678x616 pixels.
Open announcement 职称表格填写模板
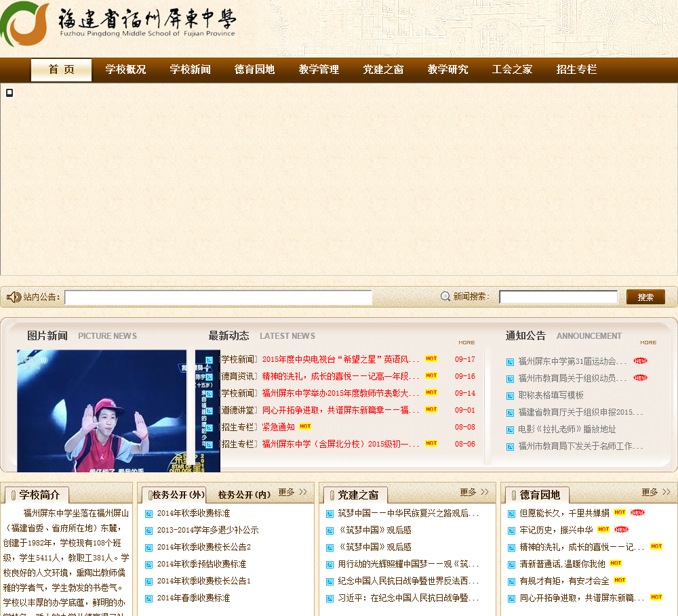tap(551, 395)
